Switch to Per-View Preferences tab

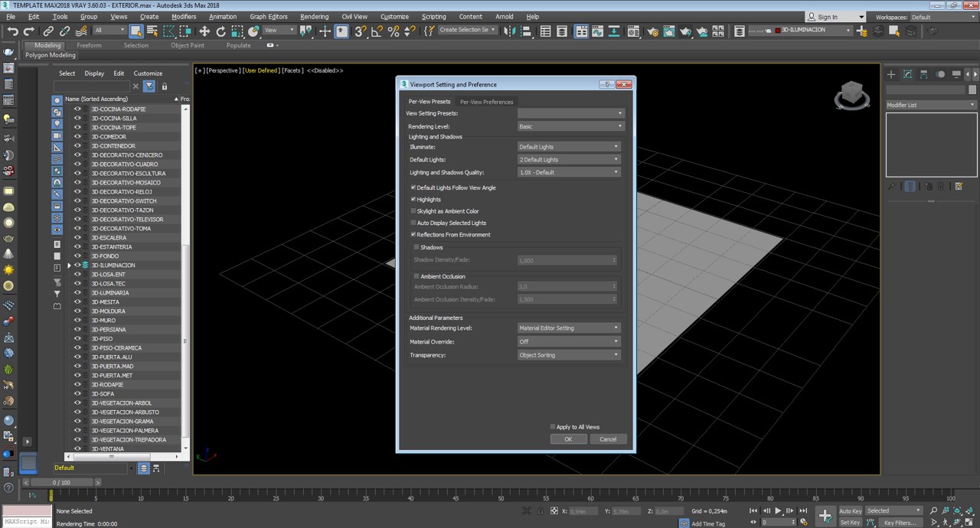point(486,102)
